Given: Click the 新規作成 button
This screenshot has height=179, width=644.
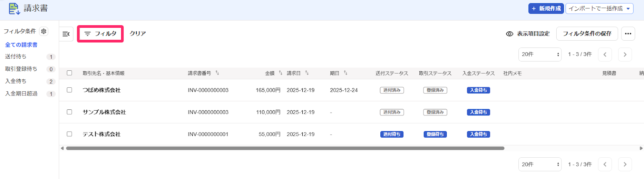Looking at the screenshot, I should (546, 8).
